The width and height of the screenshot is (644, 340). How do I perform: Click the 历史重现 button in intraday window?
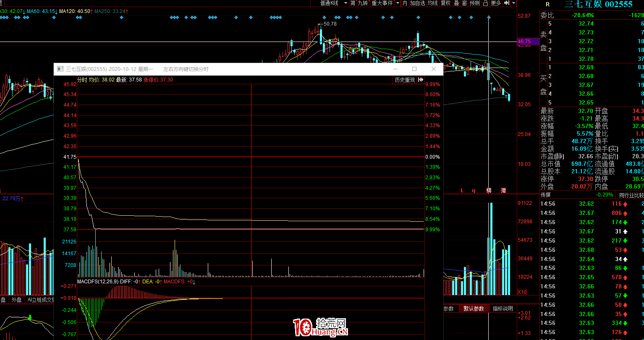click(405, 80)
